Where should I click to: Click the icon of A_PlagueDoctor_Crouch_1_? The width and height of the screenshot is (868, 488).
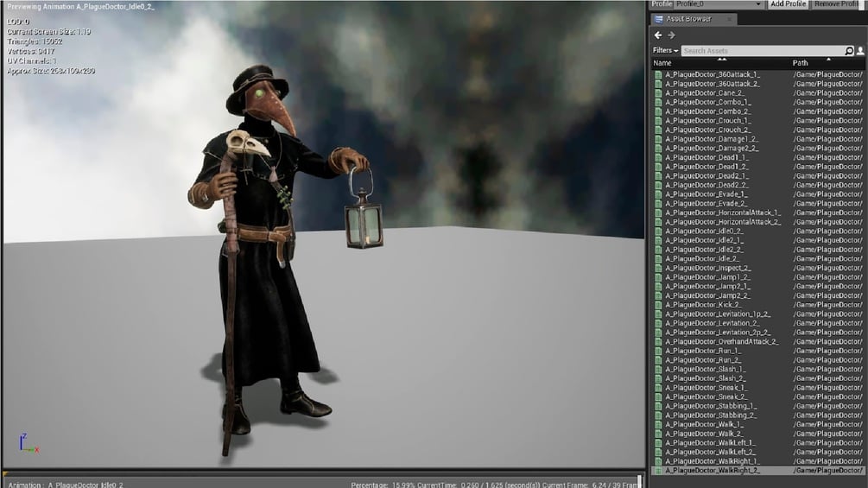[658, 121]
